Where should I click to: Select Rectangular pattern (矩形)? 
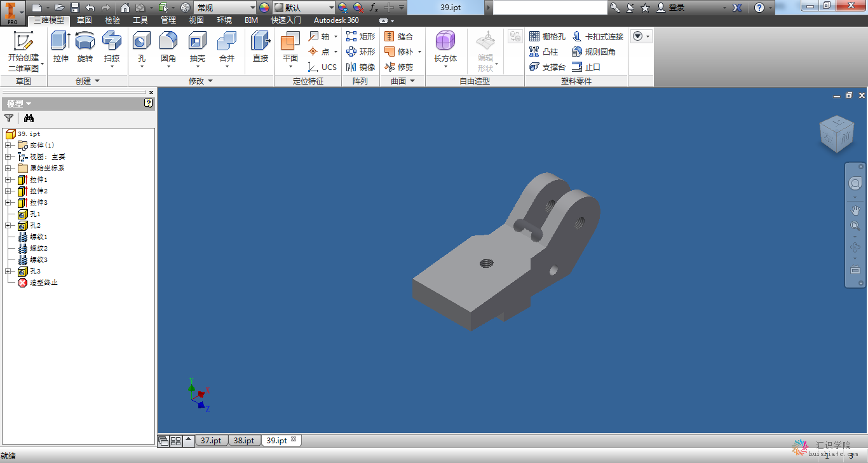(361, 36)
